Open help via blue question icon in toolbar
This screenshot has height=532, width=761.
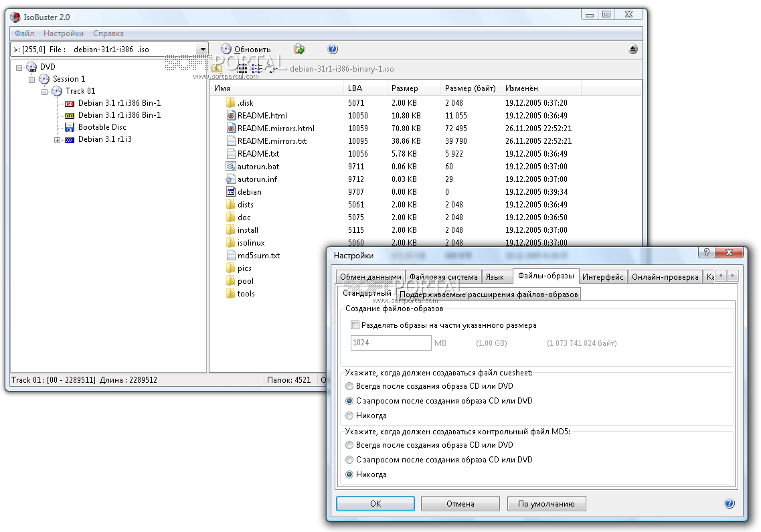[333, 49]
